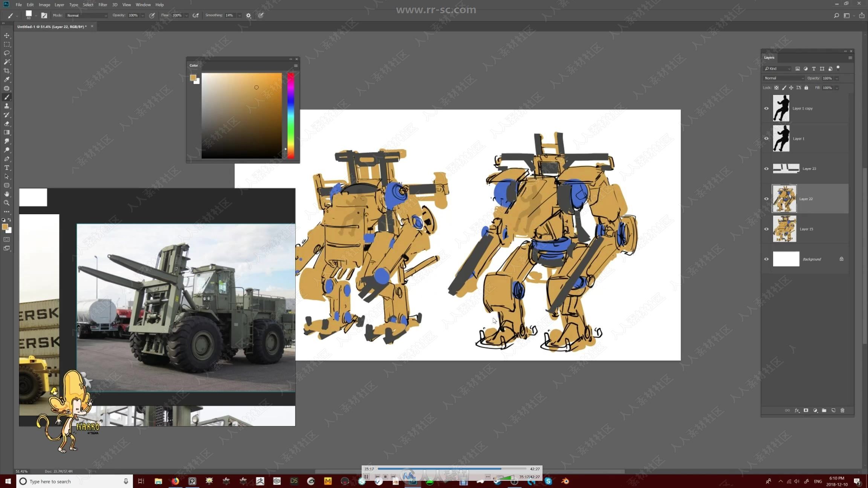The height and width of the screenshot is (488, 868).
Task: Open Layers filter Kind dropdown
Action: click(x=778, y=69)
